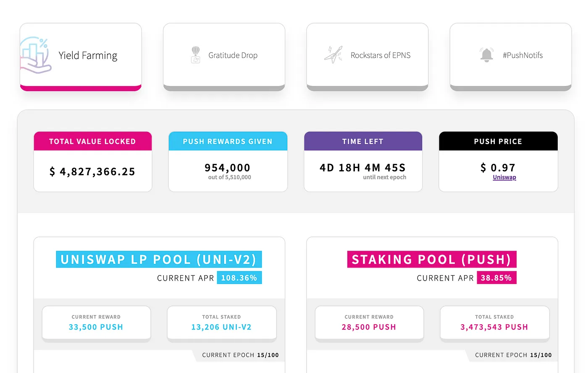Viewport: 588px width, 373px height.
Task: Open the #PushNotifs tab
Action: pos(510,55)
